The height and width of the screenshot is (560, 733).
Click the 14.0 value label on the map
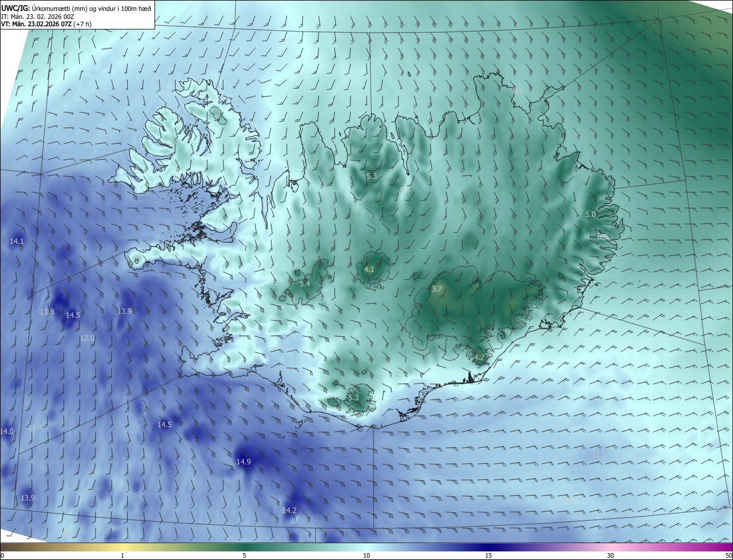(x=7, y=431)
